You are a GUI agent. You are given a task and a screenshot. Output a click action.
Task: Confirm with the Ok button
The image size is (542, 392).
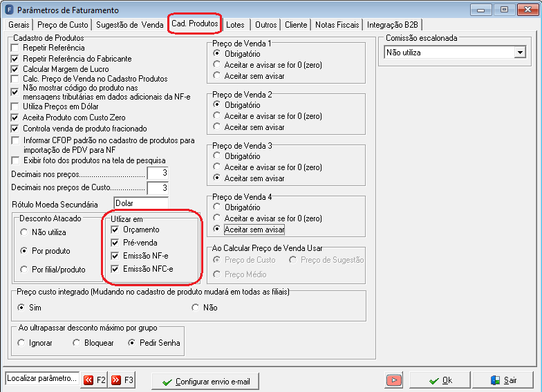pos(440,380)
